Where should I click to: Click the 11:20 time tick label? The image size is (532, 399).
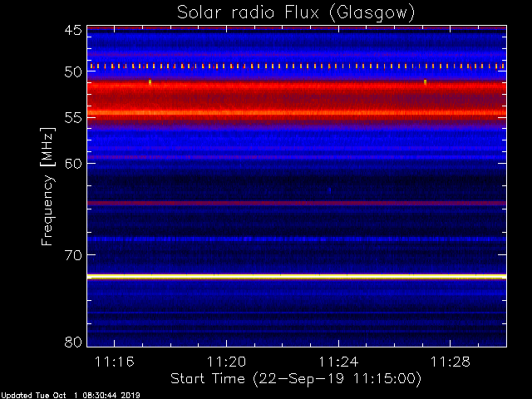[226, 362]
